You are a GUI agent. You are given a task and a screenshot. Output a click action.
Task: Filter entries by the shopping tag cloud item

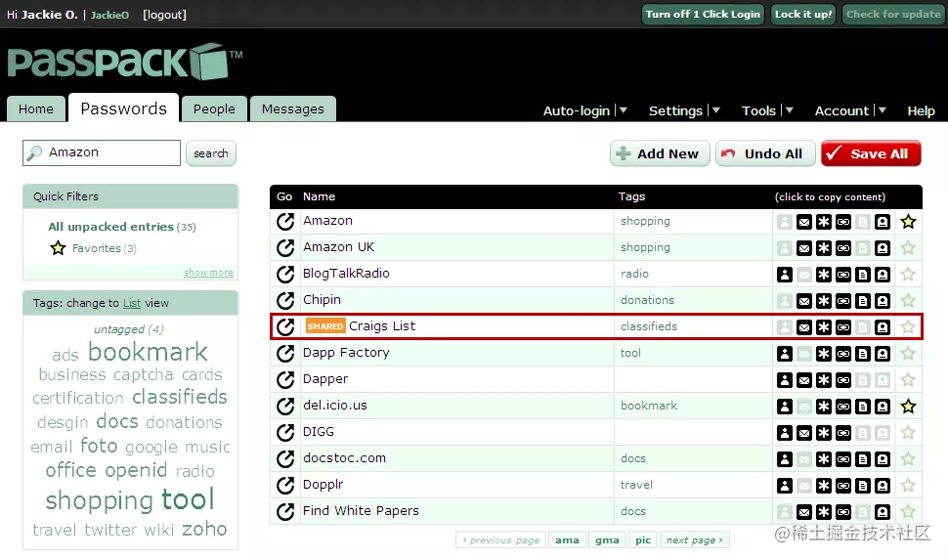pyautogui.click(x=99, y=500)
